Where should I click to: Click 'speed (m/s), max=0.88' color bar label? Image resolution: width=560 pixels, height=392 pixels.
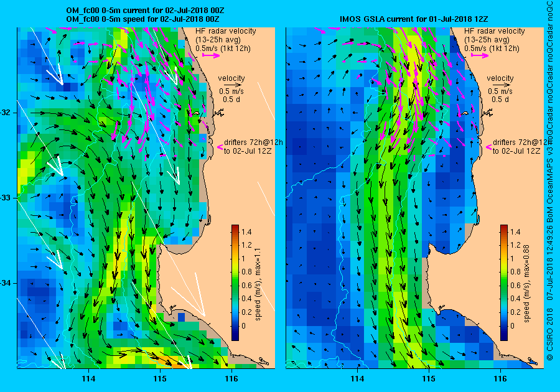(527, 284)
